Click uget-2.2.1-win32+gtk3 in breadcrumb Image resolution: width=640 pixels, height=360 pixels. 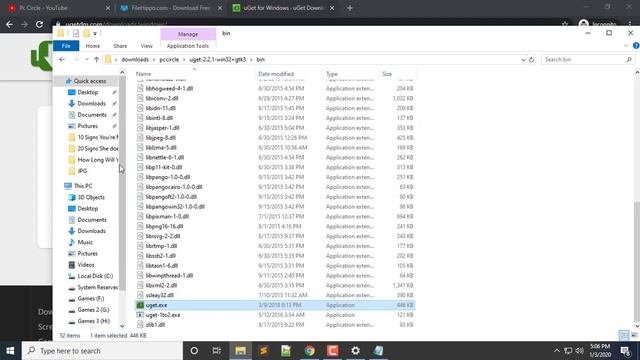218,60
